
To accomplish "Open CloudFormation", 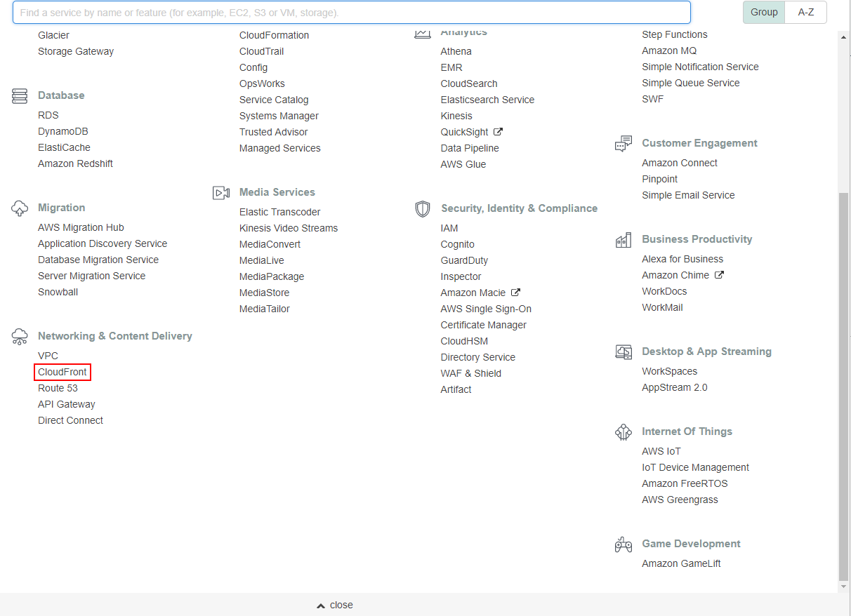I will (x=274, y=35).
